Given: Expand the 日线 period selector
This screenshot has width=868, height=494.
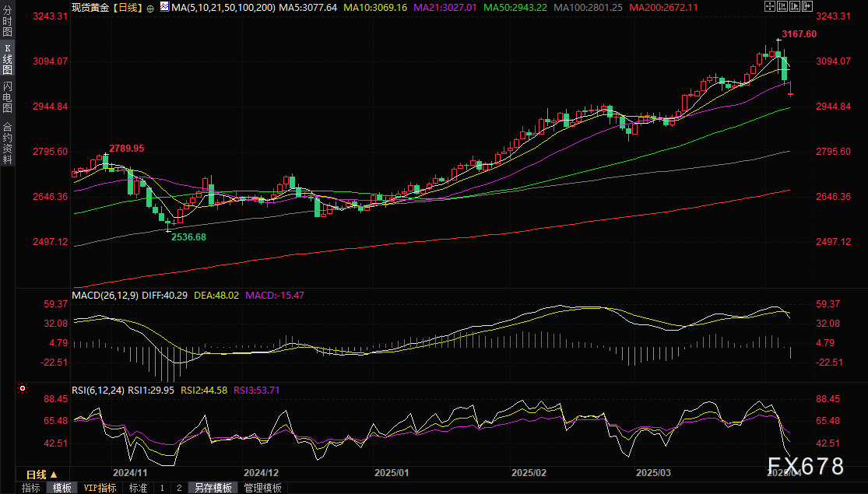Looking at the screenshot, I should [x=42, y=475].
